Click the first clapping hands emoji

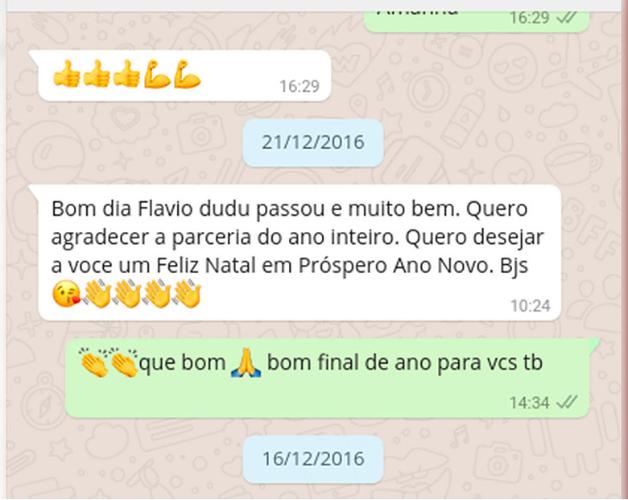[x=93, y=363]
